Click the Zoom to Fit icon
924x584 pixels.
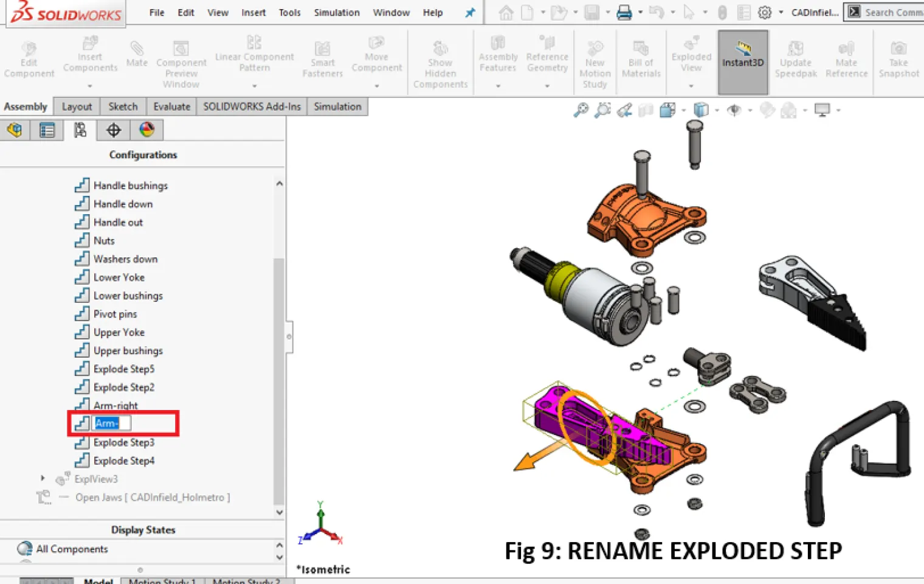(581, 110)
